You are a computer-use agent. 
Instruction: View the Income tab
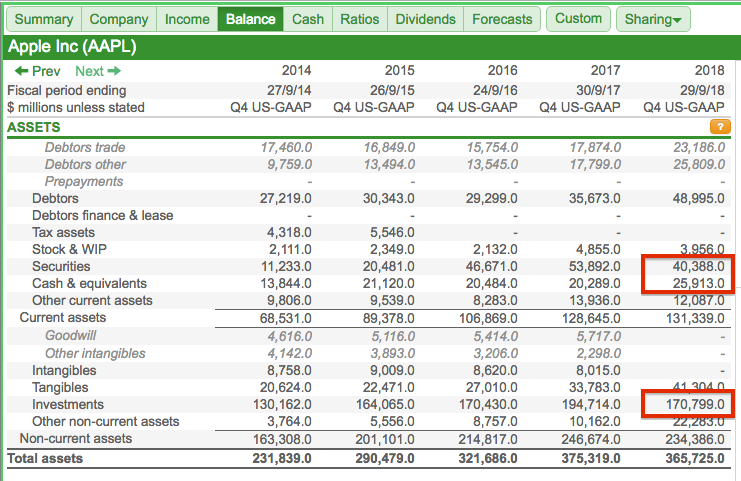pyautogui.click(x=187, y=19)
